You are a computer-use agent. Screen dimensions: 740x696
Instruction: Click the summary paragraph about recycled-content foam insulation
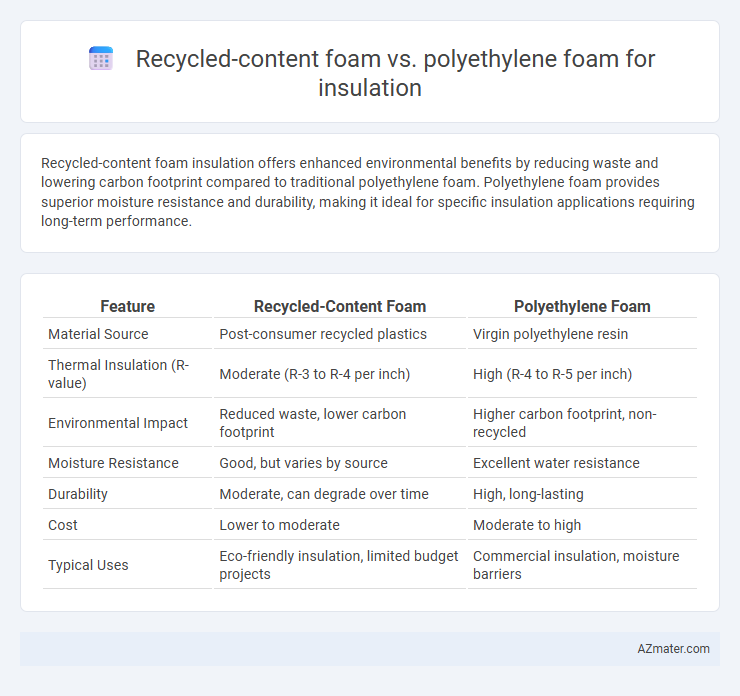(368, 192)
